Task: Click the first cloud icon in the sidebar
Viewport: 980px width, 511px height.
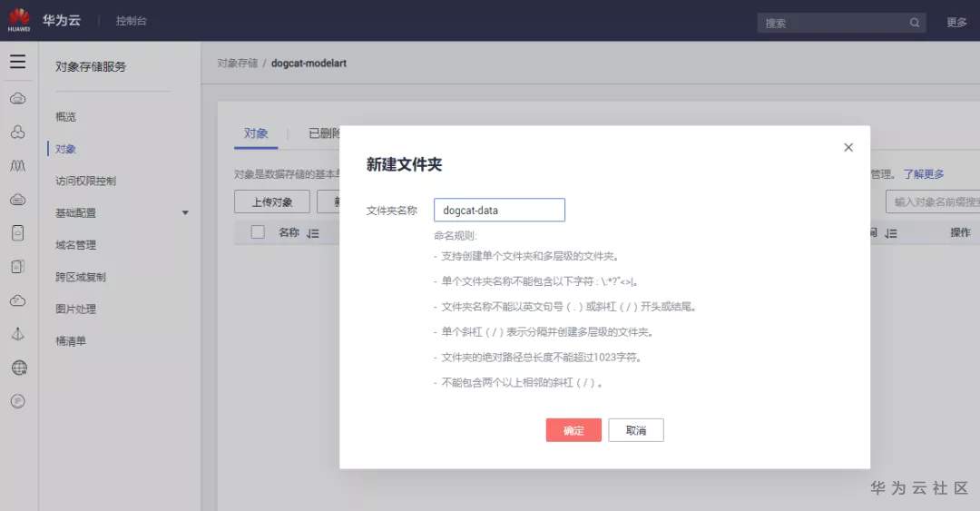Action: (18, 98)
